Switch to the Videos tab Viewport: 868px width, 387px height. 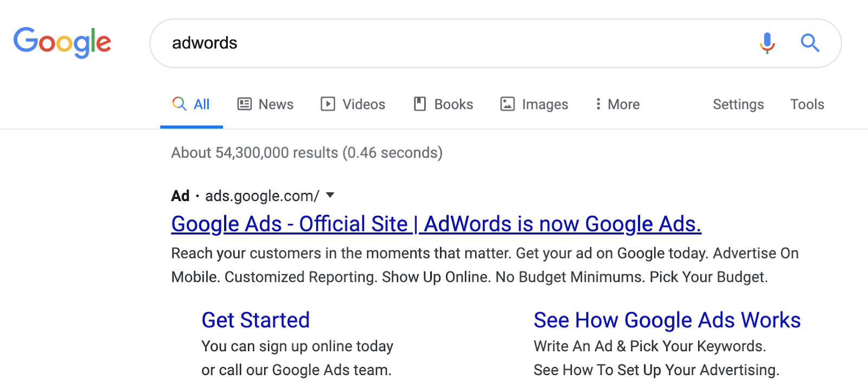[x=353, y=104]
